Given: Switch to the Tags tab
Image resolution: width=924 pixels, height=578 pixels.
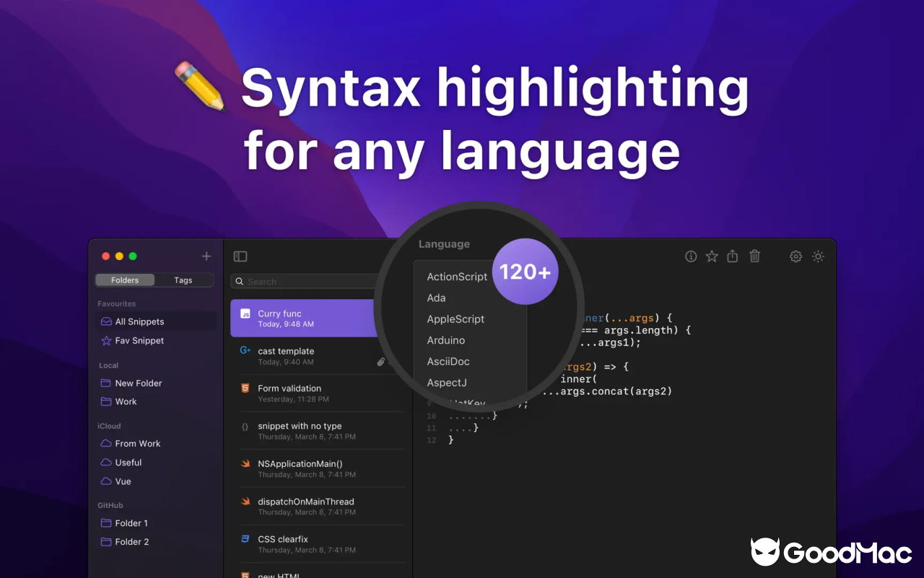Looking at the screenshot, I should pos(183,280).
